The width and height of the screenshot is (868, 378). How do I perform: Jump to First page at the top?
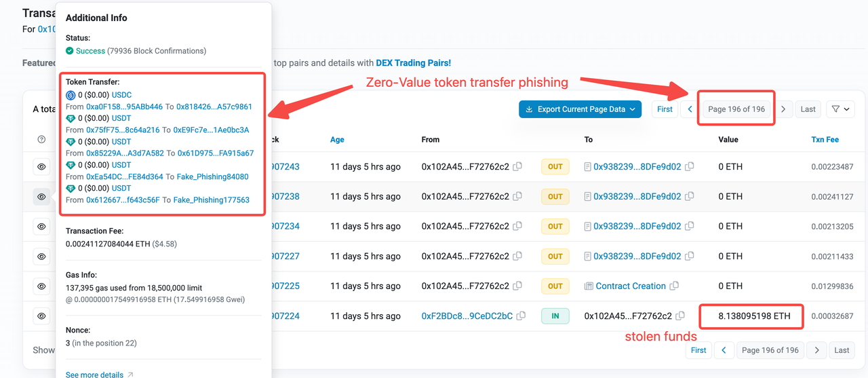665,109
